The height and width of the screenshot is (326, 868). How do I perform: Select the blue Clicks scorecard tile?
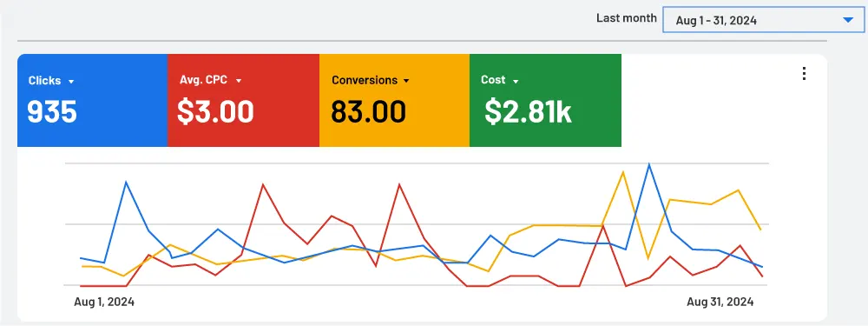[x=93, y=100]
